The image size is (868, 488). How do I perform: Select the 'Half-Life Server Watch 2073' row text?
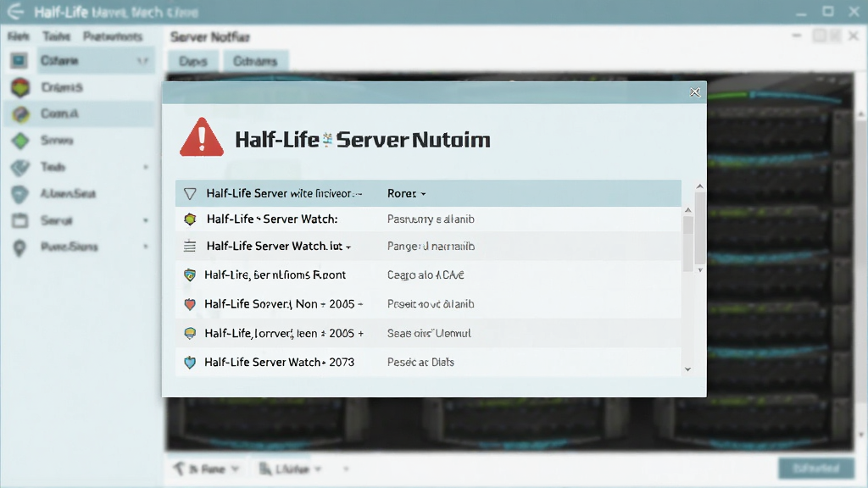click(279, 363)
